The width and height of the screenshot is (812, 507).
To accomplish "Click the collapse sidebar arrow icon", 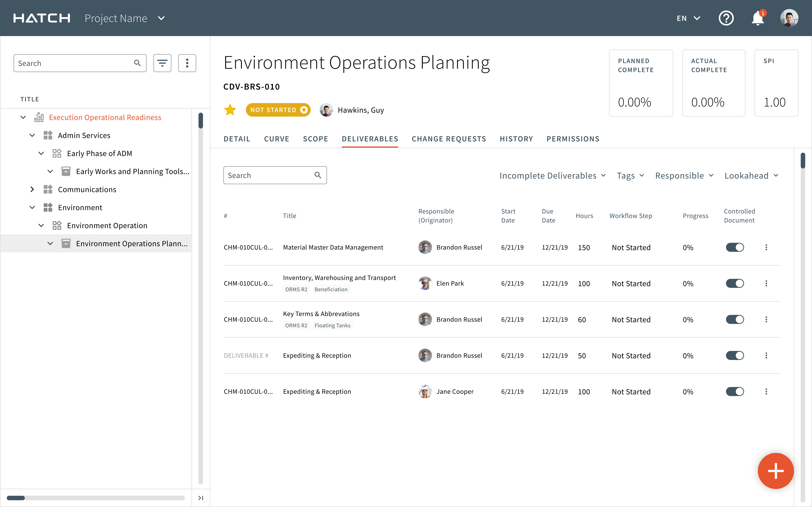I will coord(201,498).
